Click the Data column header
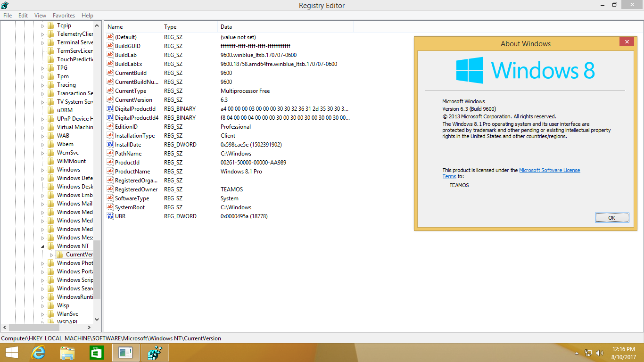The width and height of the screenshot is (644, 362). tap(286, 27)
